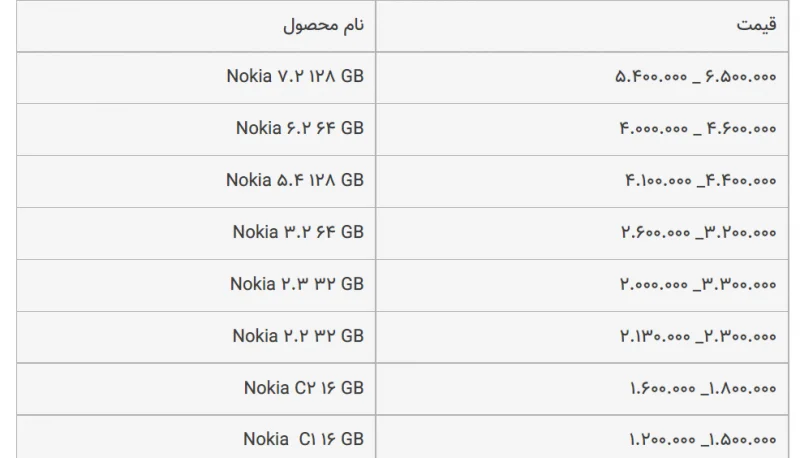Click the Nokia 2.2 price range cell
800x458 pixels.
pos(582,337)
